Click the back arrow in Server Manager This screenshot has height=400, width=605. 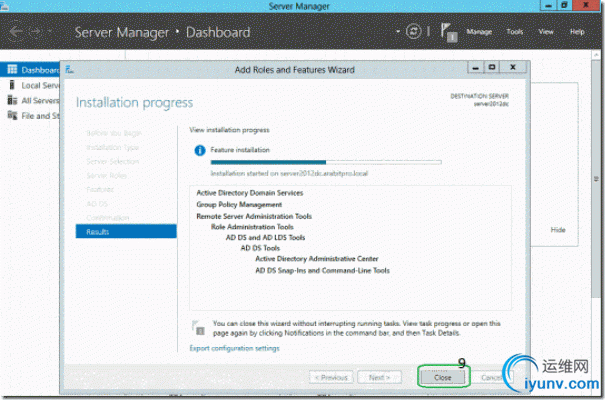(16, 32)
